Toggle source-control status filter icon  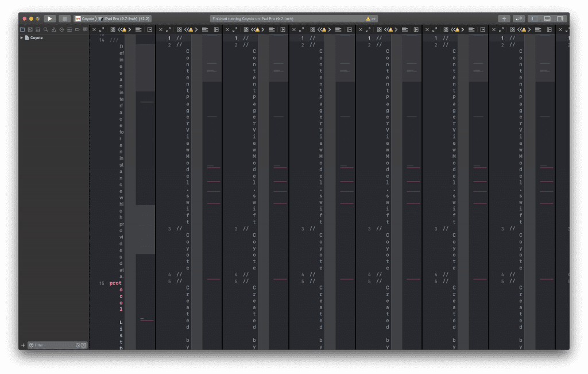[84, 345]
